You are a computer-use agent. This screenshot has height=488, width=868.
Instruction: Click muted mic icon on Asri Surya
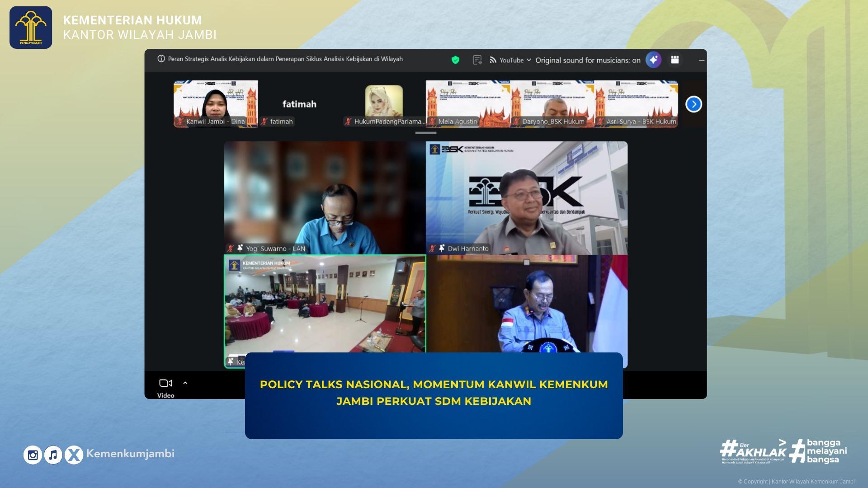600,122
